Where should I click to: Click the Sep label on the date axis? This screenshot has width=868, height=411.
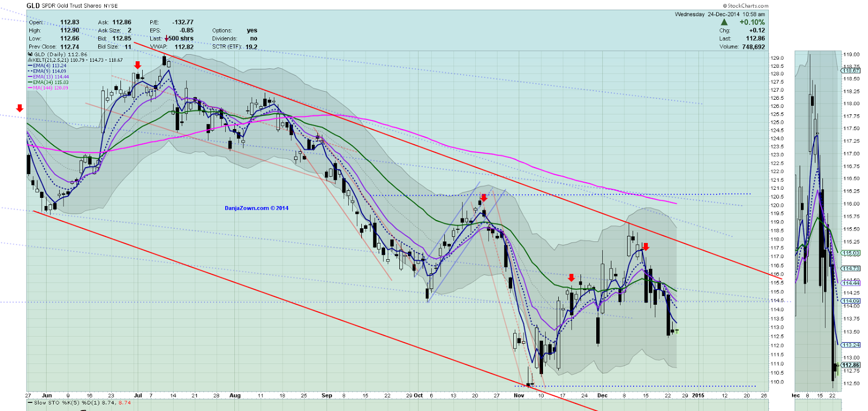(x=327, y=395)
